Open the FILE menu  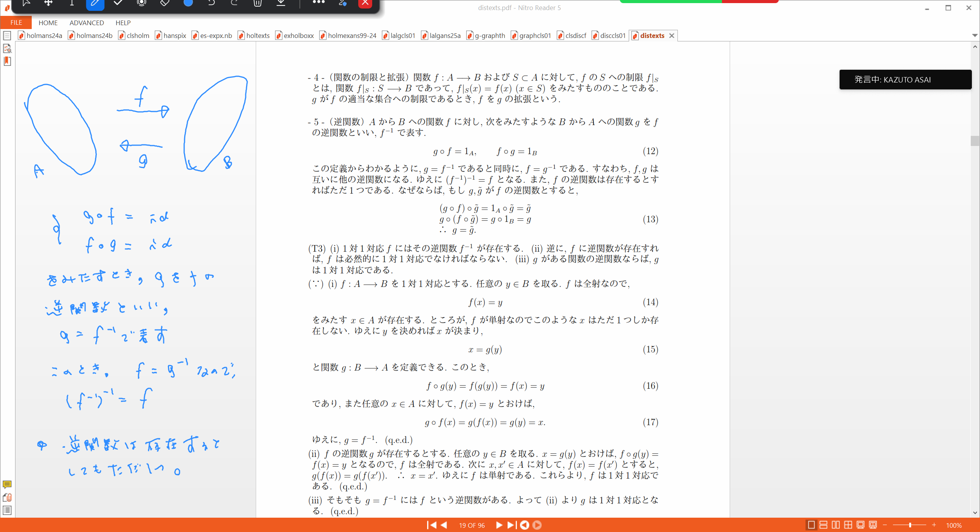(16, 22)
